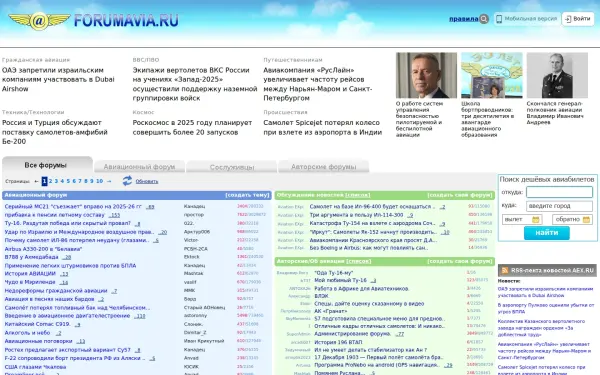Open topic 'История 196 ВТАП'
Image resolution: width=600 pixels, height=375 pixels.
click(x=338, y=342)
